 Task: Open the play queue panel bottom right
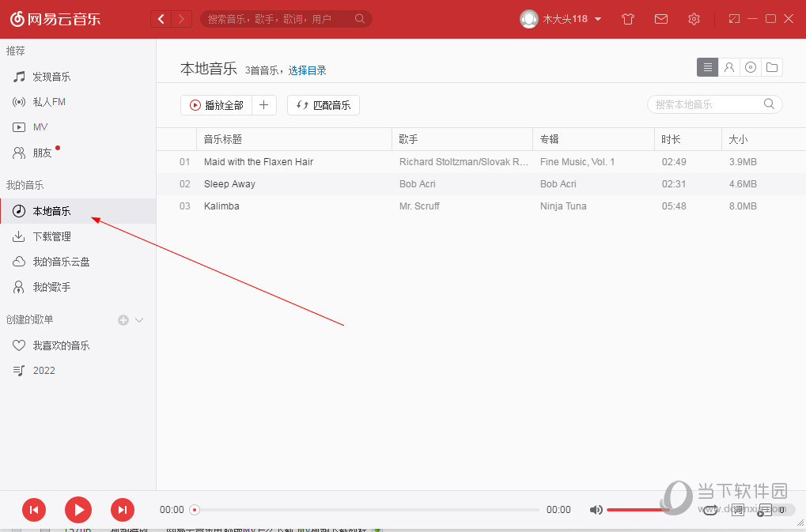766,510
